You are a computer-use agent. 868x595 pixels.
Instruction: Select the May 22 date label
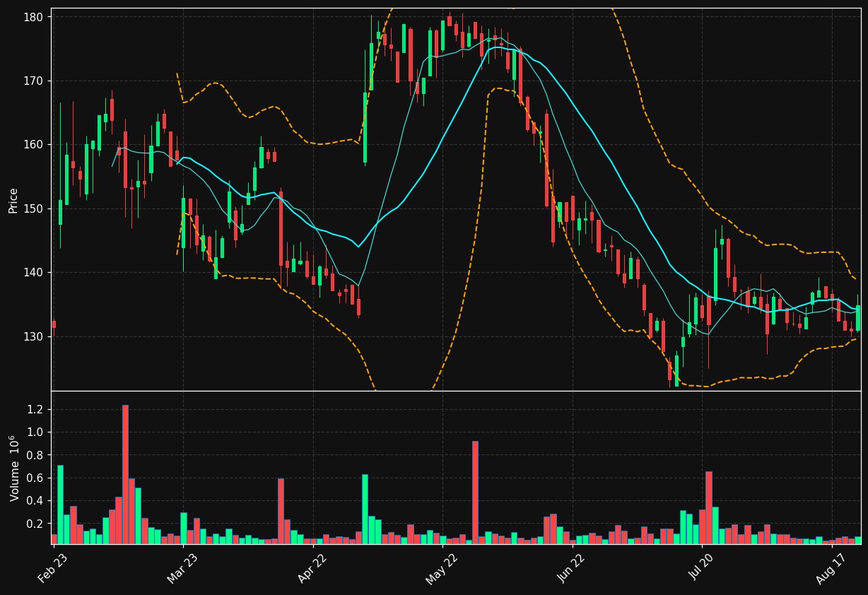pos(441,567)
